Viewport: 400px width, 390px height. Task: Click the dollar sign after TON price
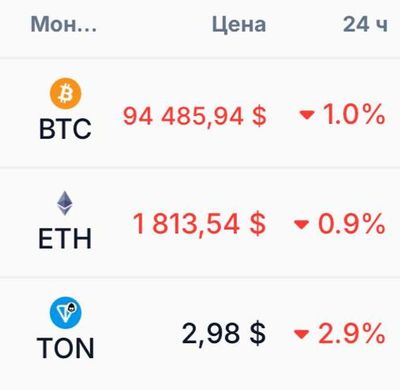257,334
